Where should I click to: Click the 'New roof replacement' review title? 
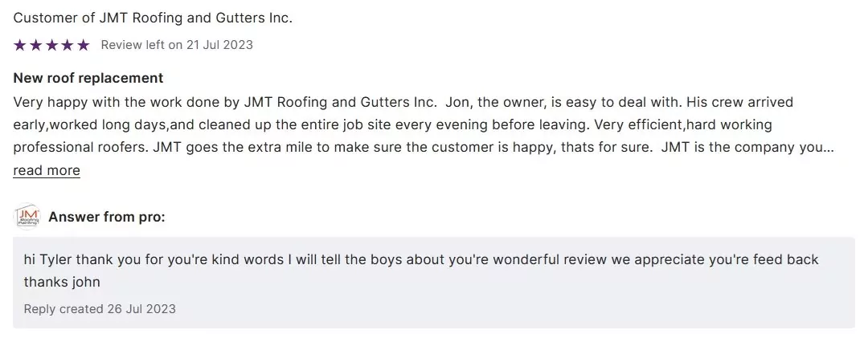(x=88, y=78)
